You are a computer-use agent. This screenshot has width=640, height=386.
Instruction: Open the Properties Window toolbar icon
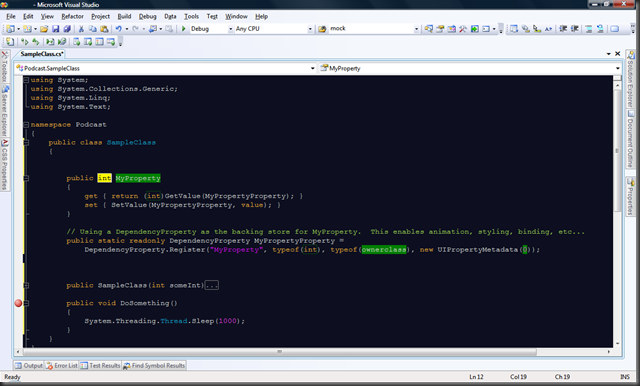point(440,29)
